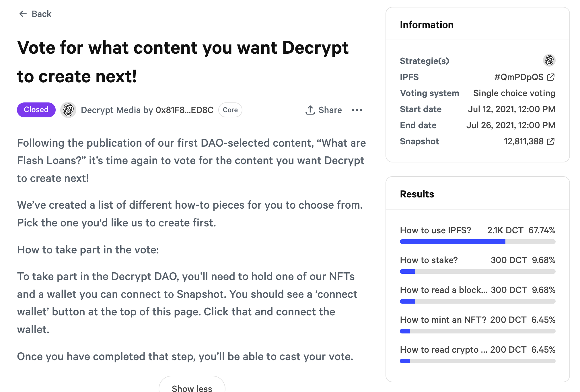This screenshot has width=580, height=392.
Task: Click the Decrypt Media avatar icon
Action: 68,110
